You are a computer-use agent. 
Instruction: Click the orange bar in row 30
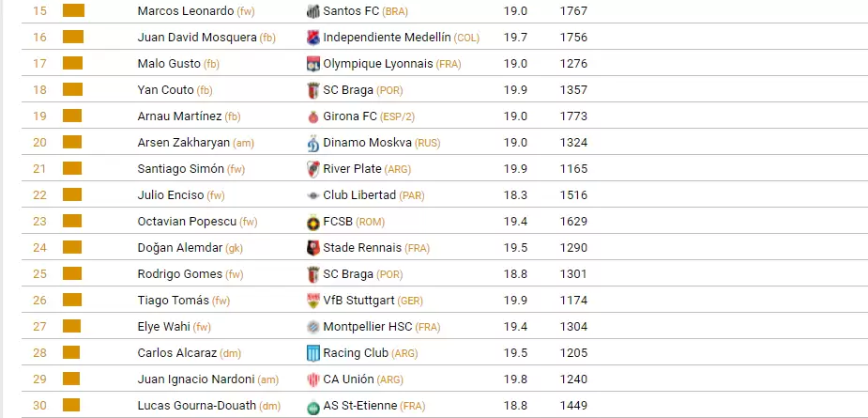click(73, 406)
